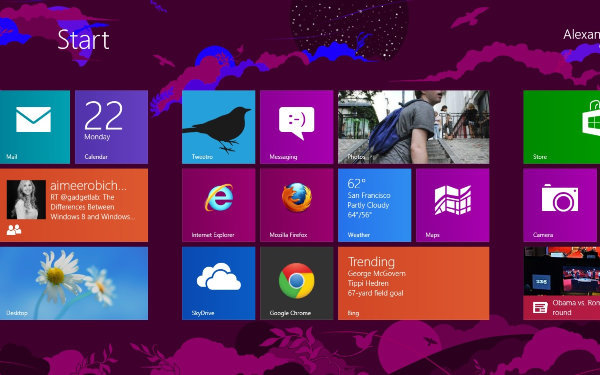Viewport: 600px width, 375px height.
Task: Open the Maps tile
Action: click(x=453, y=205)
